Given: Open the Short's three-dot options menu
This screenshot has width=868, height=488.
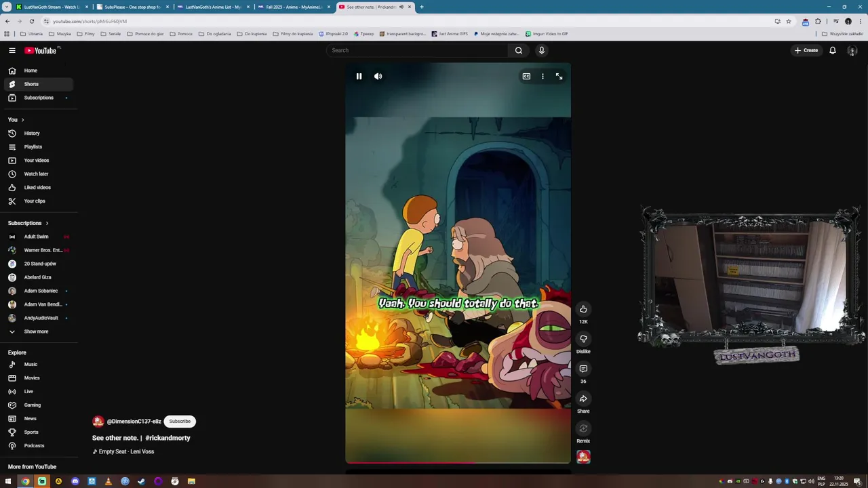Looking at the screenshot, I should click(542, 77).
